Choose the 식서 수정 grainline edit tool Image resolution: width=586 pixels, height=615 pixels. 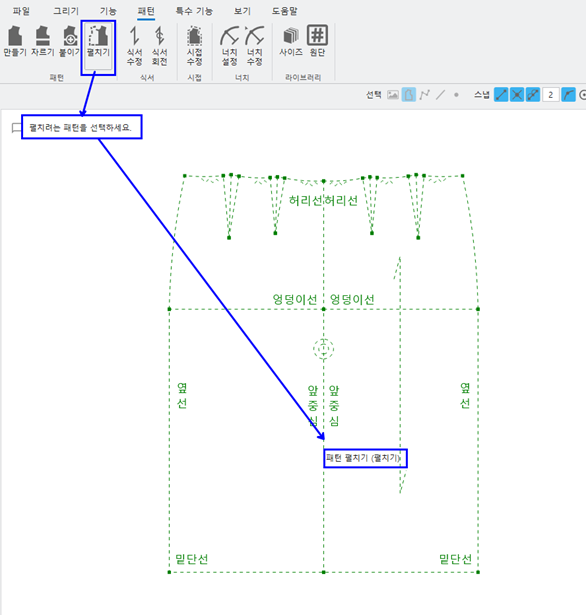coord(135,46)
